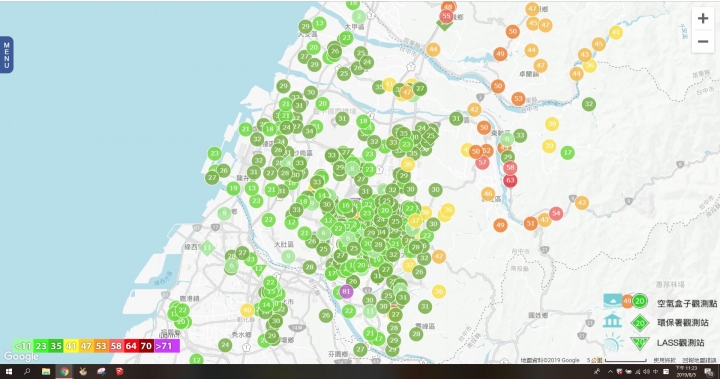Switch the 中 input method indicator
This screenshot has width=720, height=379.
pos(655,372)
